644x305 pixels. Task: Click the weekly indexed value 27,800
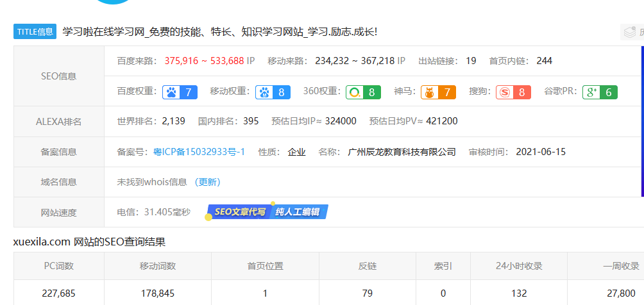coord(621,293)
